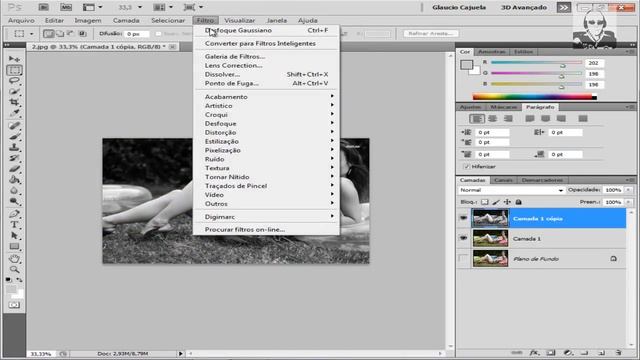Open the Opacidade slider arrow
640x360 pixels.
click(628, 190)
